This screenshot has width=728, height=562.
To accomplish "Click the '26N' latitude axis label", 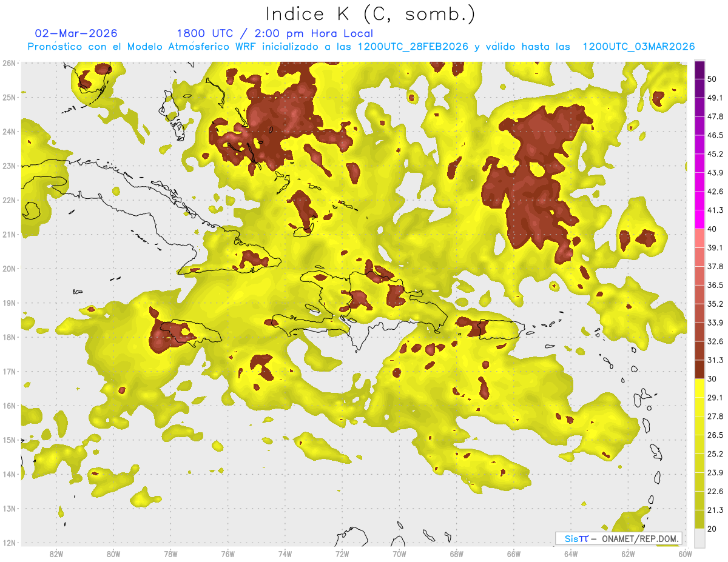I will pos(9,63).
